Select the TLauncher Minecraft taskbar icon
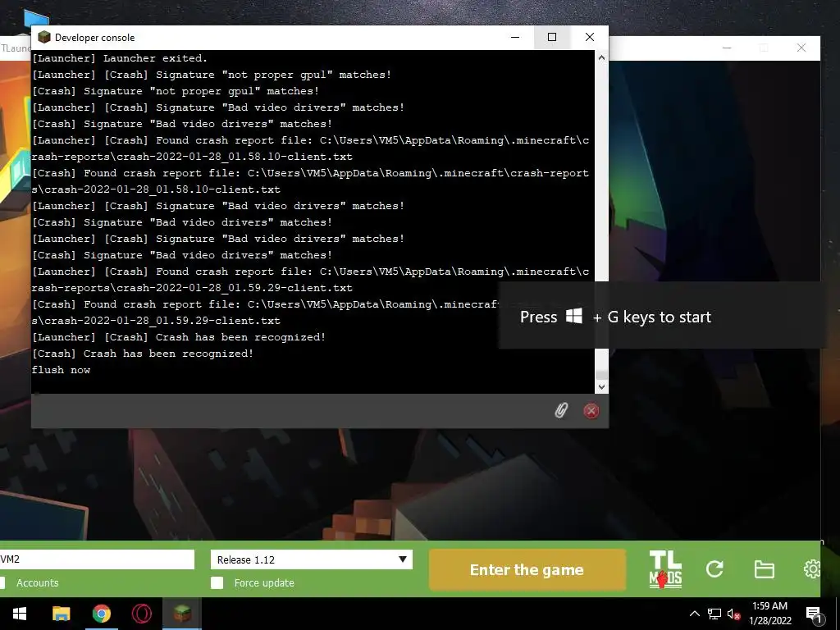840x630 pixels. click(x=182, y=614)
